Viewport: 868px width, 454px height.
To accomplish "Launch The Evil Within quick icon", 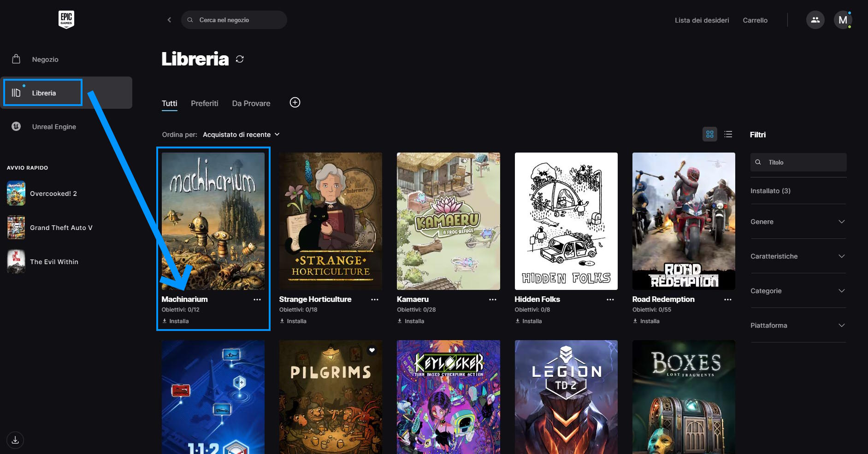I will click(x=16, y=262).
